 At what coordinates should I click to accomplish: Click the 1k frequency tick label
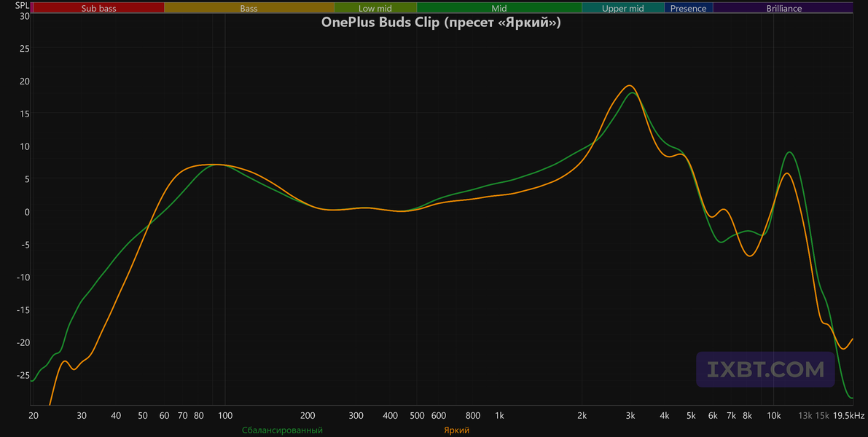click(x=499, y=415)
